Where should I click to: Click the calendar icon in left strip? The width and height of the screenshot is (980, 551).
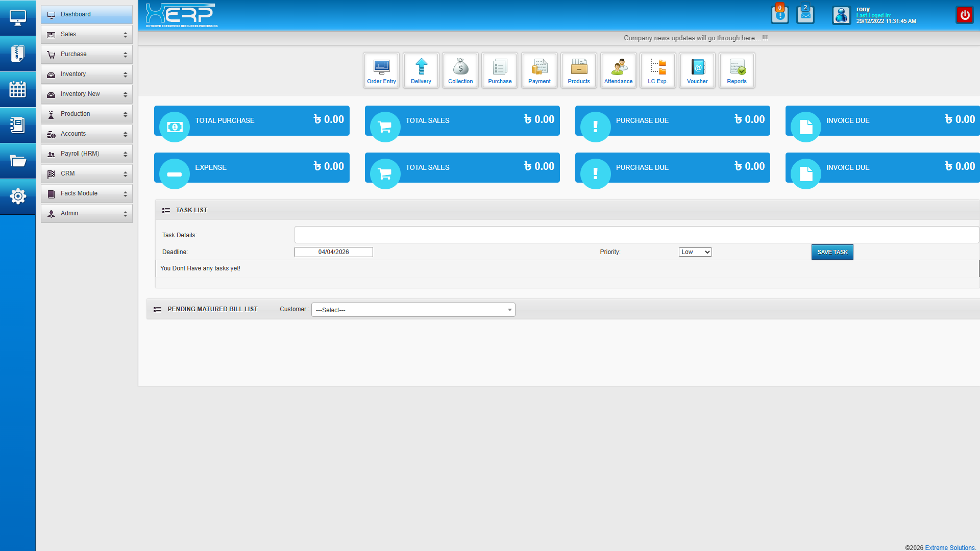click(x=18, y=89)
